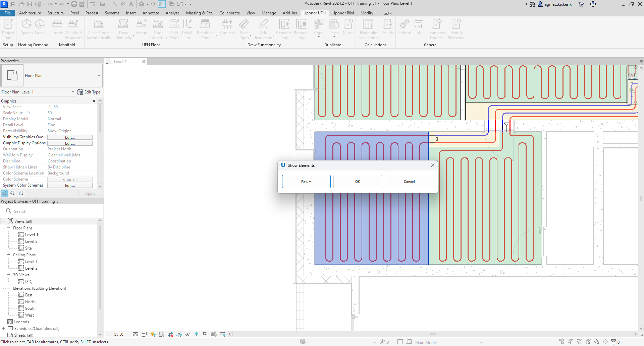Viewport: 644px width, 346px height.
Task: Switch to the Uponor BIM ribbon tab
Action: 343,13
